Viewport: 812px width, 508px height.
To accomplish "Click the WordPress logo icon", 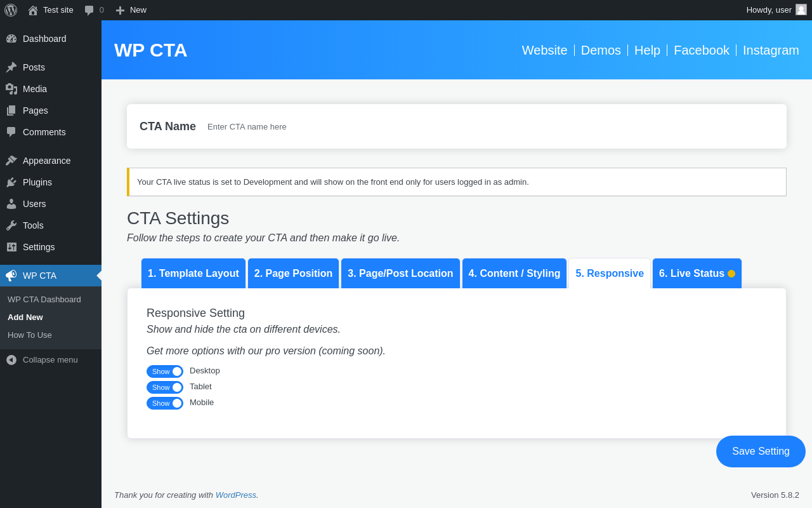I will tap(11, 10).
